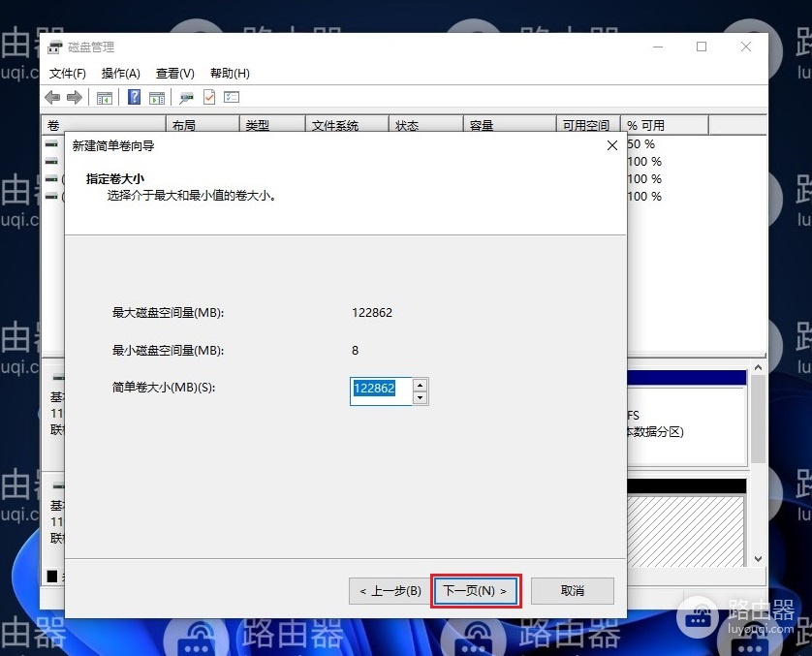This screenshot has width=812, height=656.
Task: Cancel the wizard with 取消
Action: pos(573,591)
